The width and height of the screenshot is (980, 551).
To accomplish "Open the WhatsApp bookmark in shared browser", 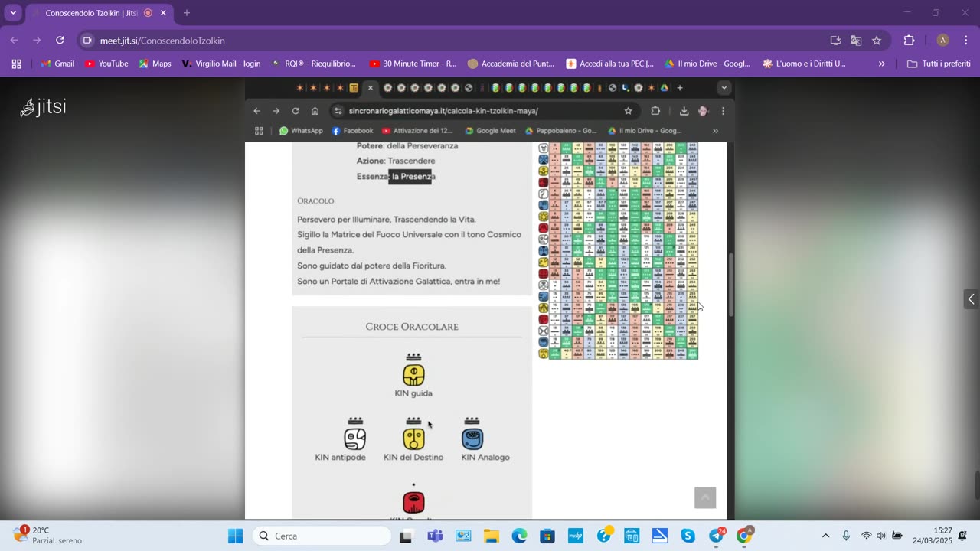I will 301,131.
